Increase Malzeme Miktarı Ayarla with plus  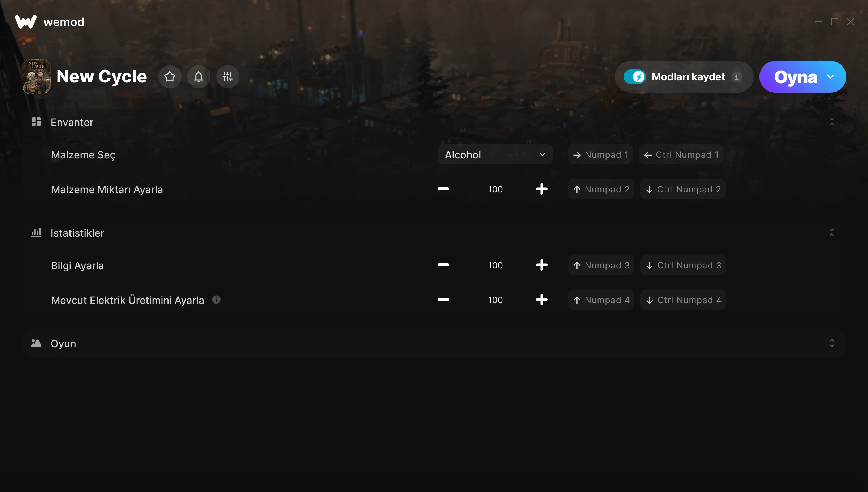pos(541,189)
